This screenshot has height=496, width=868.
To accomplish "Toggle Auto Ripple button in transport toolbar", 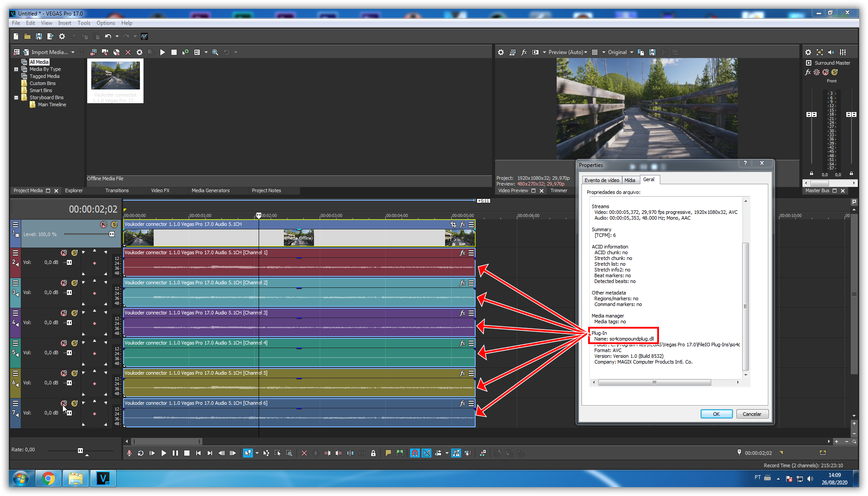I will [438, 453].
